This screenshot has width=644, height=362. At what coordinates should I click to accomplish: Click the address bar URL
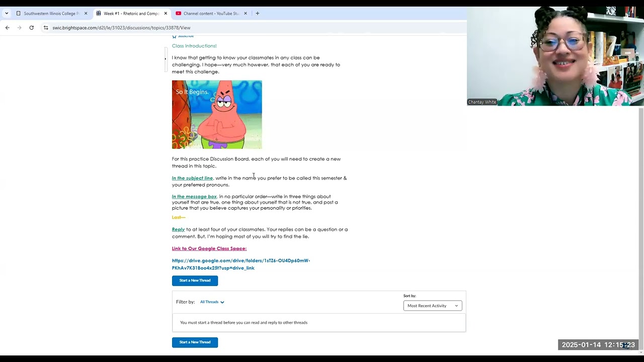(121, 28)
